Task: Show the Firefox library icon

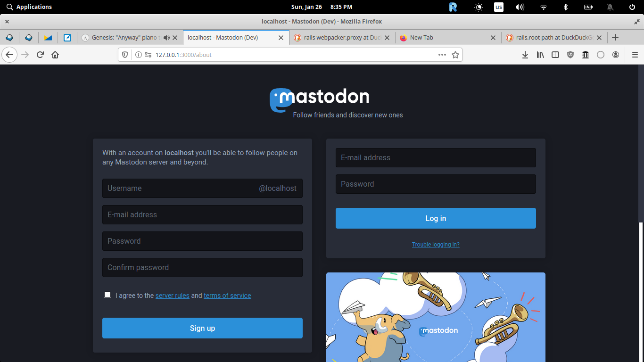Action: point(540,55)
